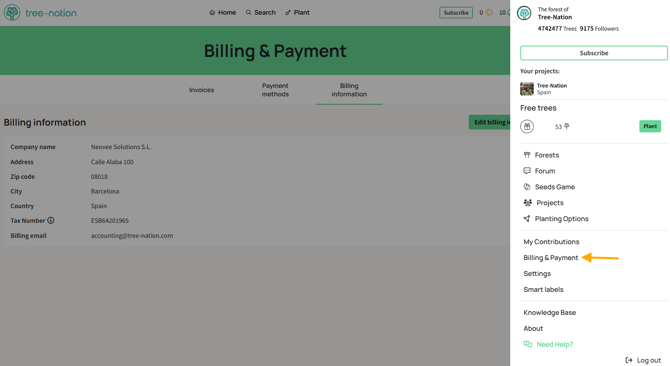Click the coin counter icon in header
This screenshot has width=670, height=366.
[489, 12]
